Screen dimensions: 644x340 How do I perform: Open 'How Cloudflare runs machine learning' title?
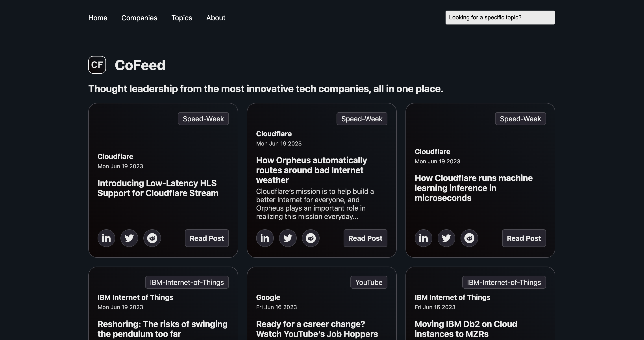point(474,188)
